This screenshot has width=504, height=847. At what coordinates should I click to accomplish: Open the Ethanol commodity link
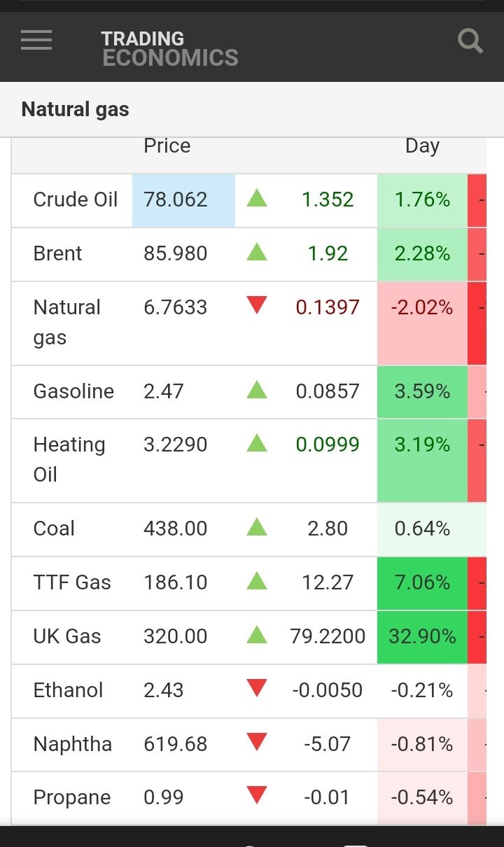point(69,690)
